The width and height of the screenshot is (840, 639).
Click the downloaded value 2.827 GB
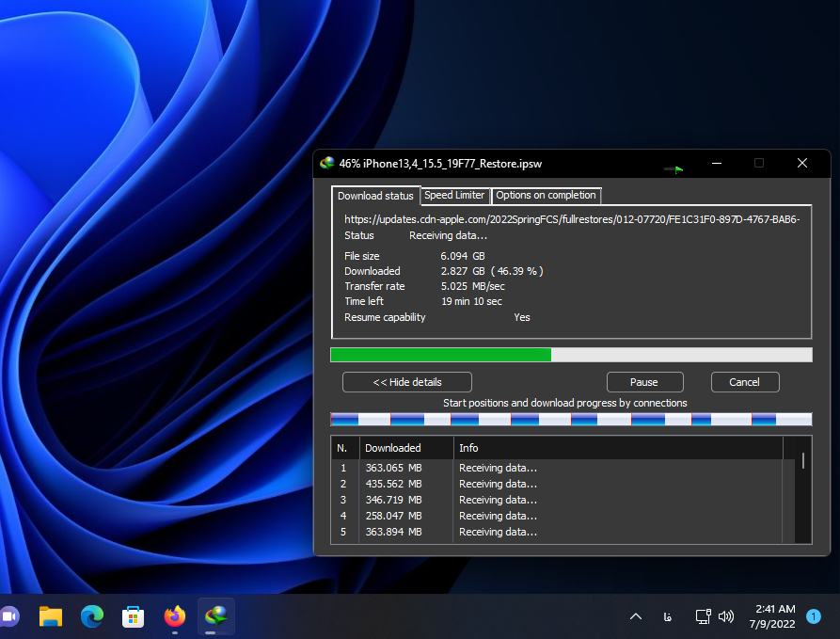coord(463,271)
